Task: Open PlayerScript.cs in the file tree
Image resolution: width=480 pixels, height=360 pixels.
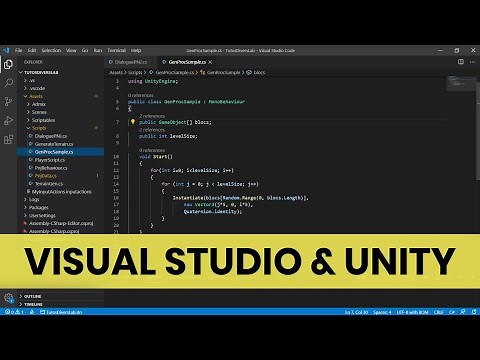Action: (50, 160)
